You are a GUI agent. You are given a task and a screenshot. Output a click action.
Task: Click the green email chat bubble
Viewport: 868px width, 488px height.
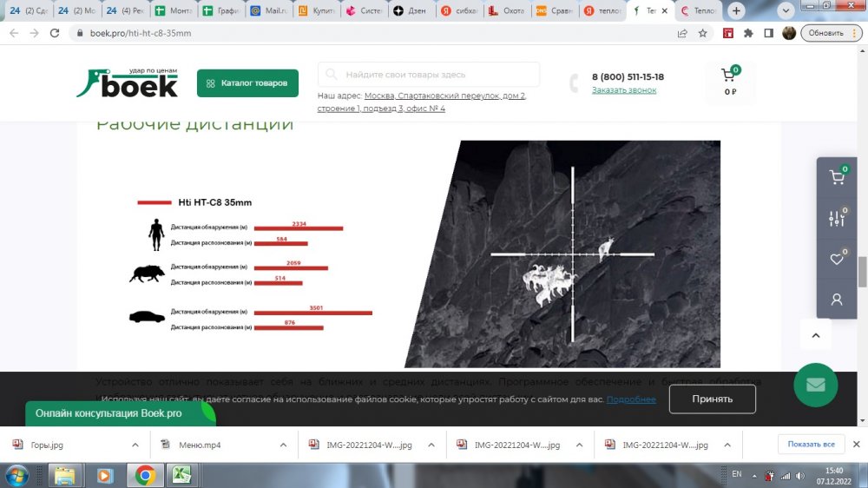tap(815, 385)
